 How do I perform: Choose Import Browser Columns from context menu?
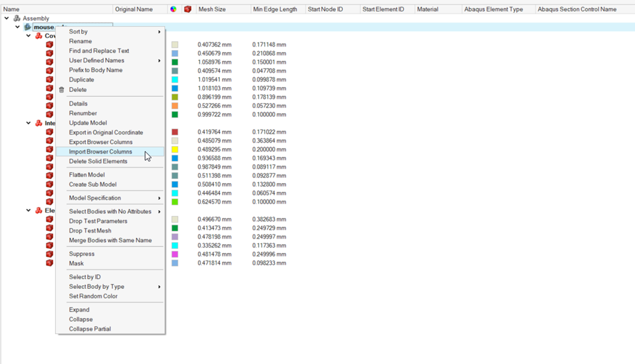[x=100, y=152]
